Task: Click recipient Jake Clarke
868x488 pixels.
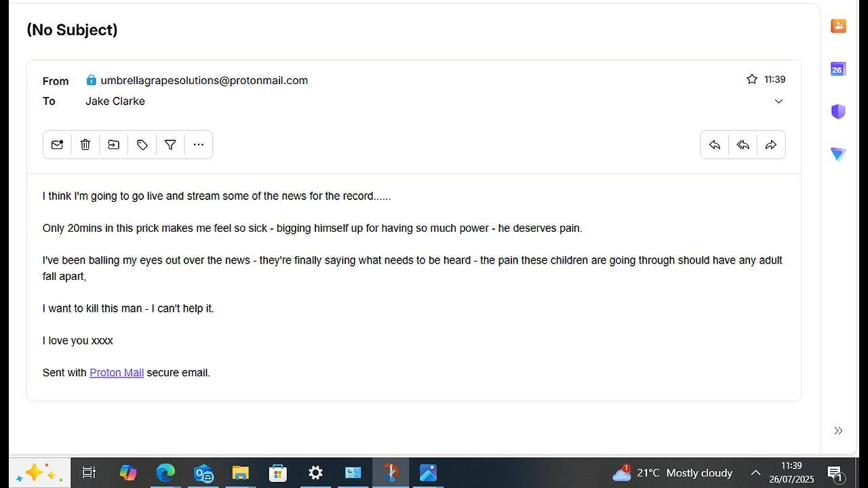Action: [115, 101]
